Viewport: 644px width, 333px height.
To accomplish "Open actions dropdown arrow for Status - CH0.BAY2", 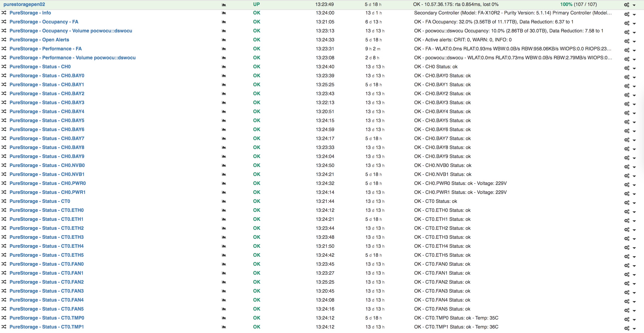I will [x=634, y=95].
